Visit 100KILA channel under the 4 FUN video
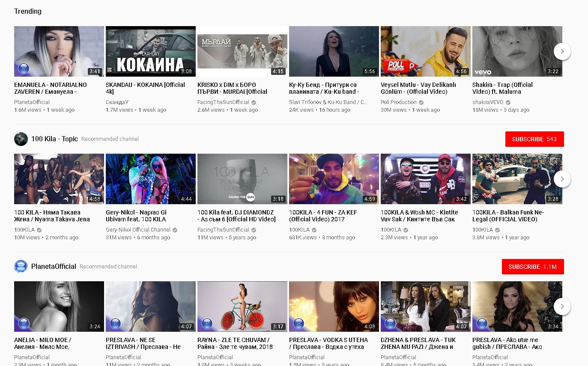Image resolution: width=588 pixels, height=366 pixels. (299, 230)
